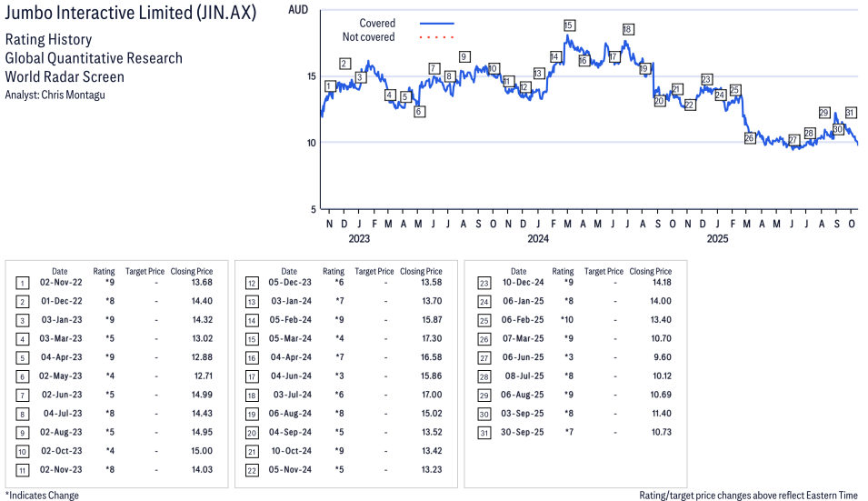
Task: Click chart marker 9 on the price chart
Action: pos(464,56)
